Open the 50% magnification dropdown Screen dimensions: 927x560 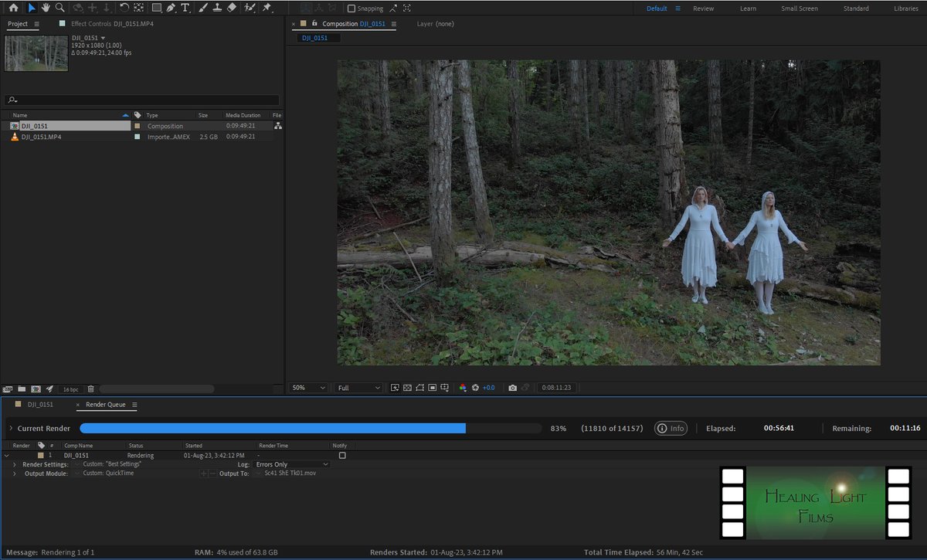[308, 388]
